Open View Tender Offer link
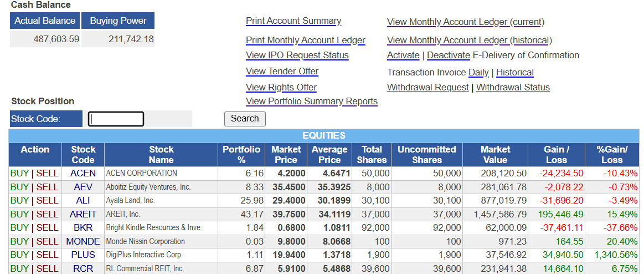Screen dimensions: 644x274 point(282,71)
